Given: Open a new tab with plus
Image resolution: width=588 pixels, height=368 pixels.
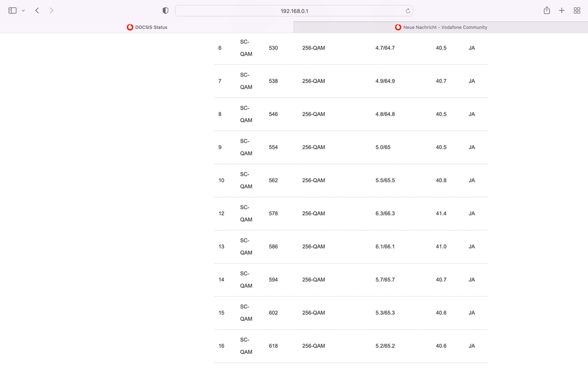Looking at the screenshot, I should pos(561,11).
